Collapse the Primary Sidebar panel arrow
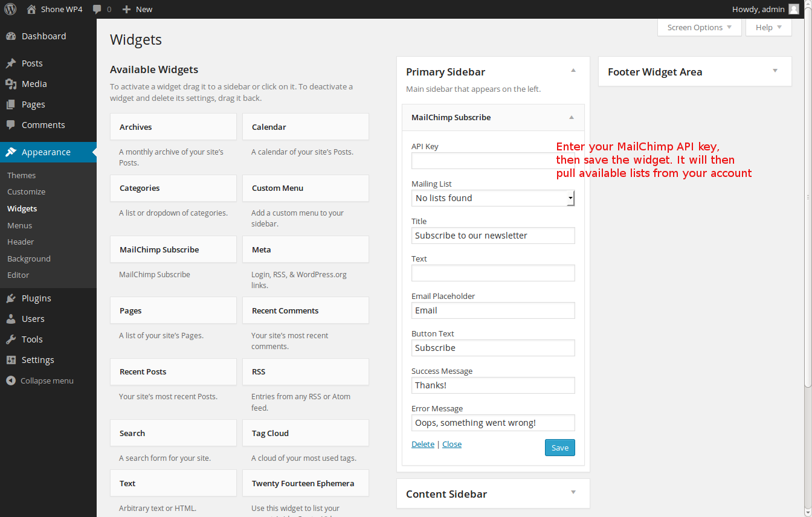Viewport: 812px width, 517px height. 573,71
